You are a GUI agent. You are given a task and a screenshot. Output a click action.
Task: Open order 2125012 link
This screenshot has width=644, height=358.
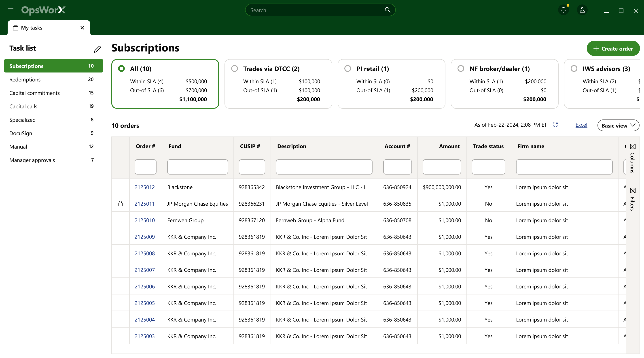144,187
